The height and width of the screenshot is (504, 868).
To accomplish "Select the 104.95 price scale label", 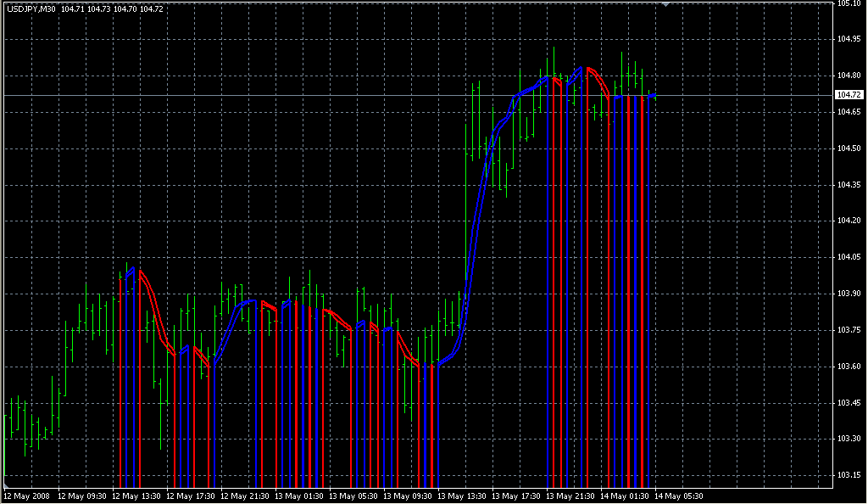I will pyautogui.click(x=849, y=39).
